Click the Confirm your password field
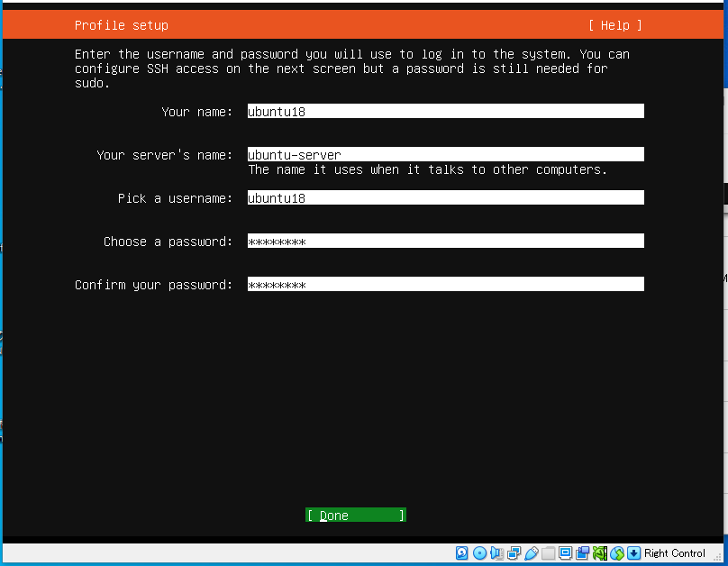Image resolution: width=728 pixels, height=566 pixels. coord(445,284)
